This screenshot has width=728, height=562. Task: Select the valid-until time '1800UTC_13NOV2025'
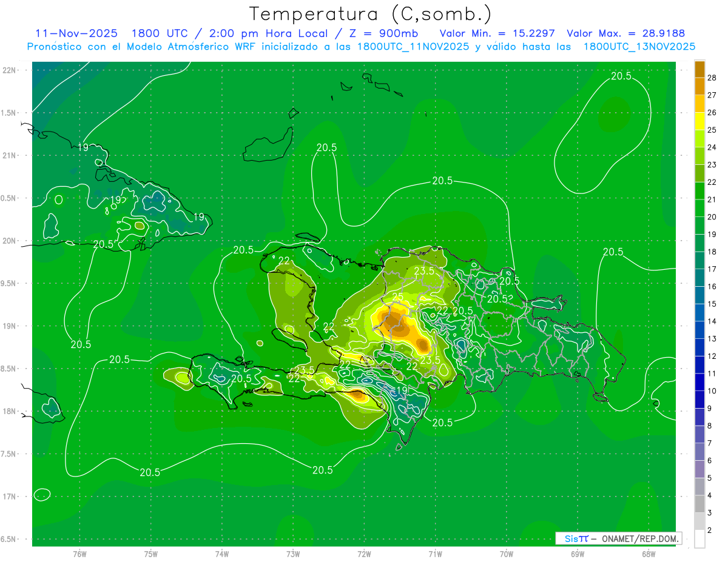tap(639, 47)
